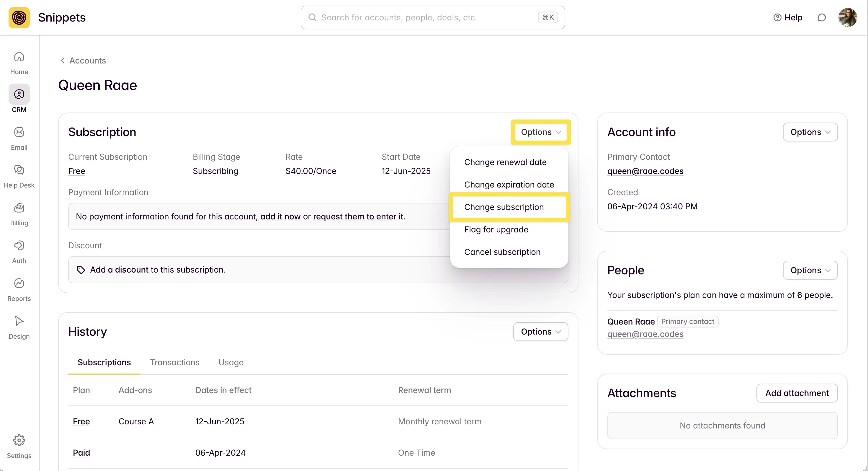Image resolution: width=868 pixels, height=471 pixels.
Task: Open the Help Desk sidebar icon
Action: (19, 170)
